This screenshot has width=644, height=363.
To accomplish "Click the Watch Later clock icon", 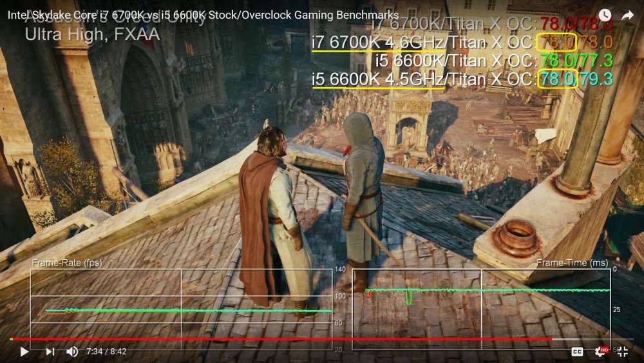I will tap(605, 15).
